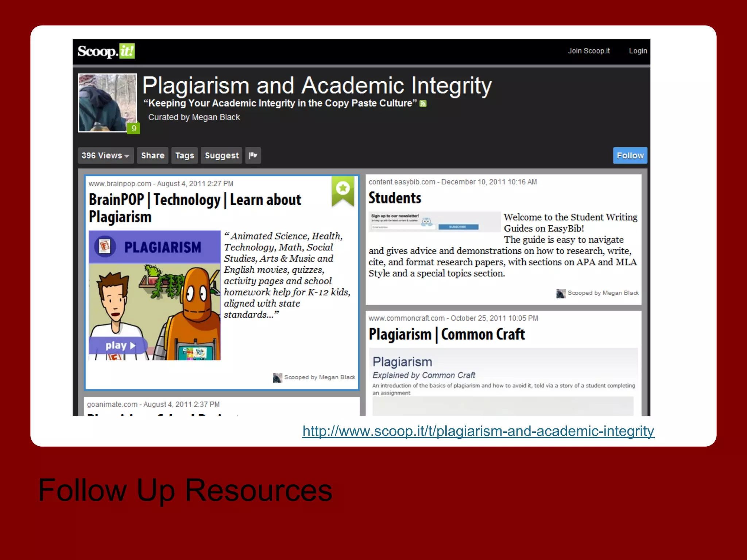Viewport: 747px width, 560px height.
Task: Click the green star ribbon on BrainPOP post
Action: pos(343,191)
